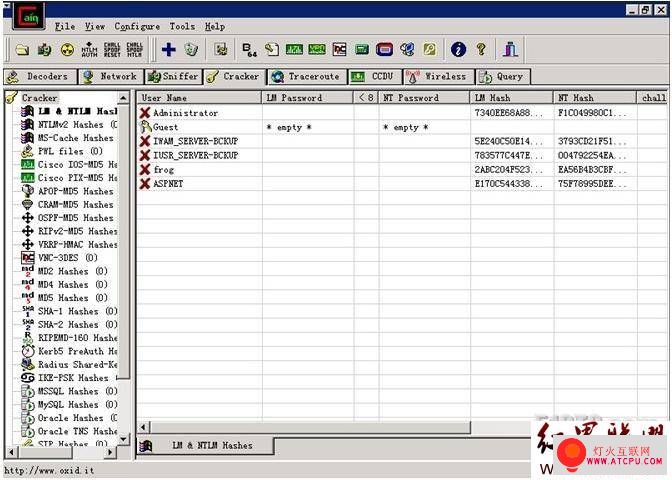Image resolution: width=672 pixels, height=480 pixels.
Task: Open the Configure menu
Action: pos(137,27)
